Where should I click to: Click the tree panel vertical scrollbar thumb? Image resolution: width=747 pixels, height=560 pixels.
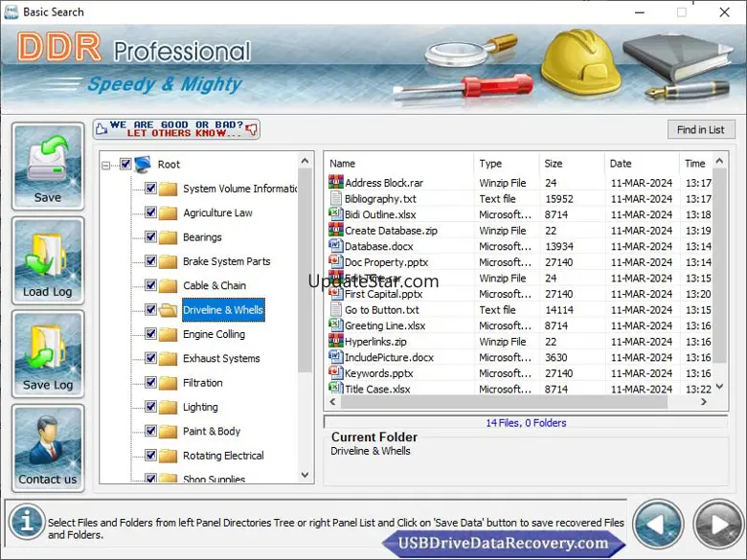click(305, 271)
